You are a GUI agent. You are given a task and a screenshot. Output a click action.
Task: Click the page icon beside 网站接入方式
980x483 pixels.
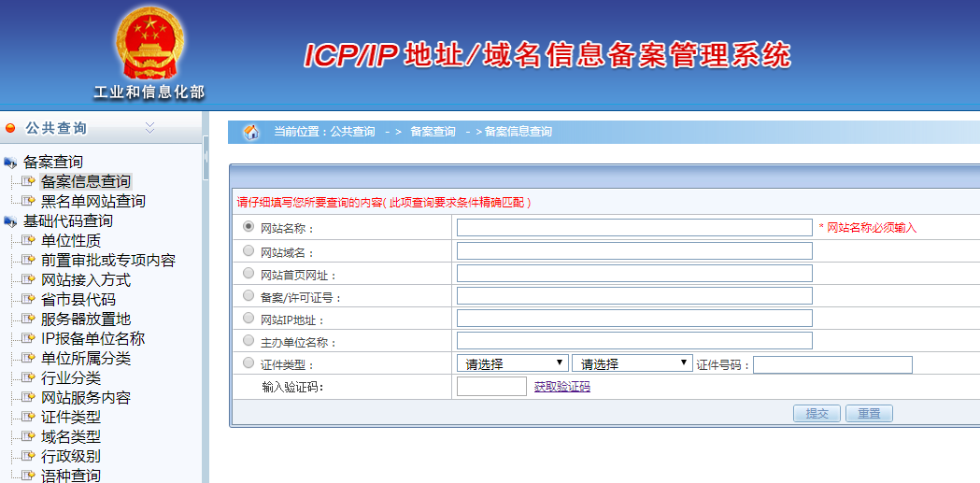[28, 280]
